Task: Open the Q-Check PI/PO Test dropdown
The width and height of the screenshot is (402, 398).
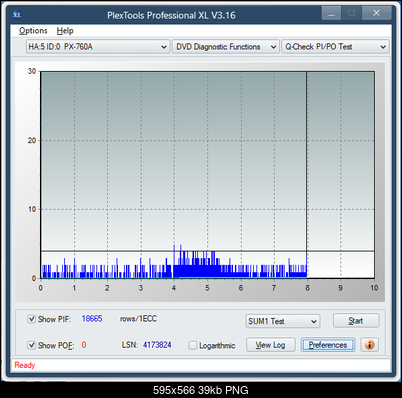Action: [x=335, y=47]
